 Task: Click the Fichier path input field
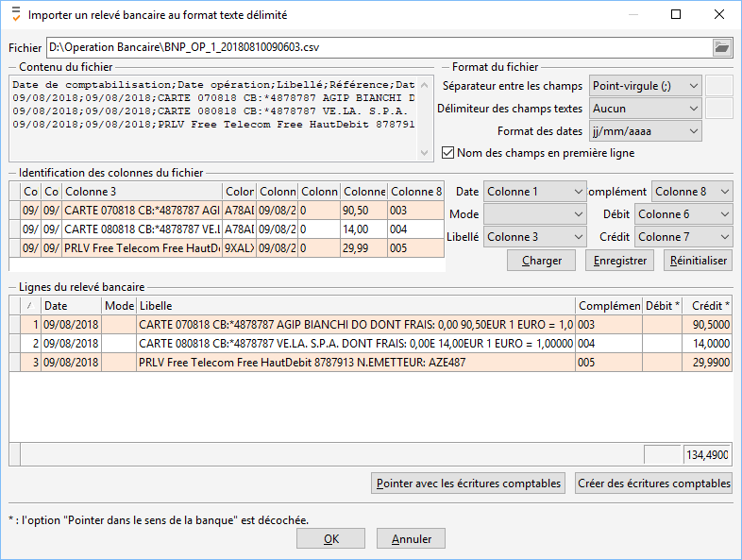click(x=379, y=47)
